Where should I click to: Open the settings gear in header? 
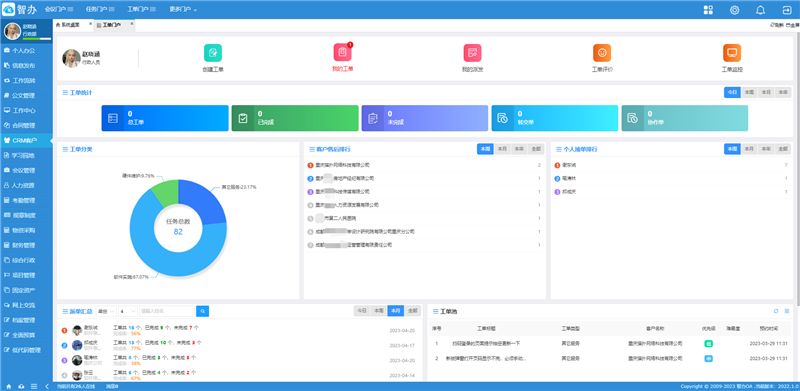735,10
